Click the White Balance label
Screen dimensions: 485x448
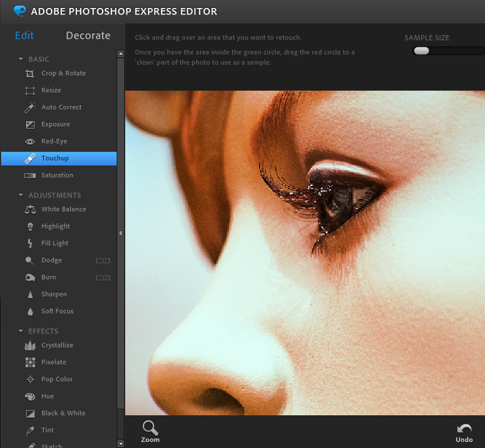click(64, 209)
